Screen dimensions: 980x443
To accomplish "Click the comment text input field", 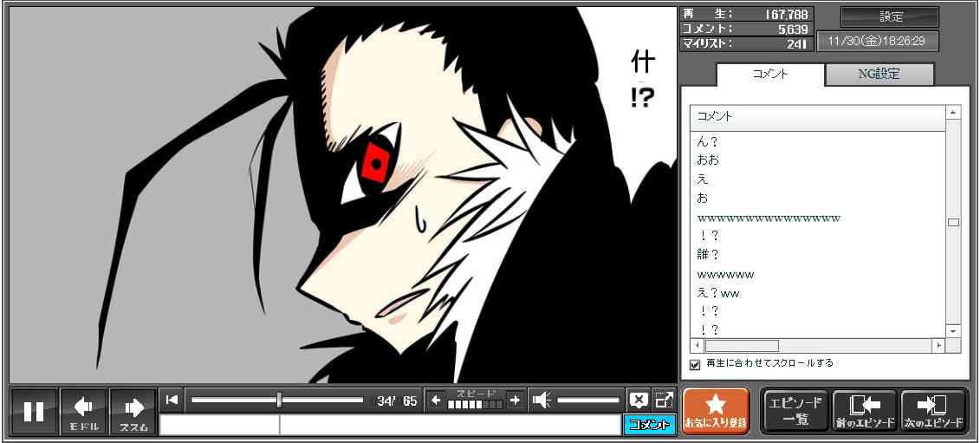I will (390, 425).
